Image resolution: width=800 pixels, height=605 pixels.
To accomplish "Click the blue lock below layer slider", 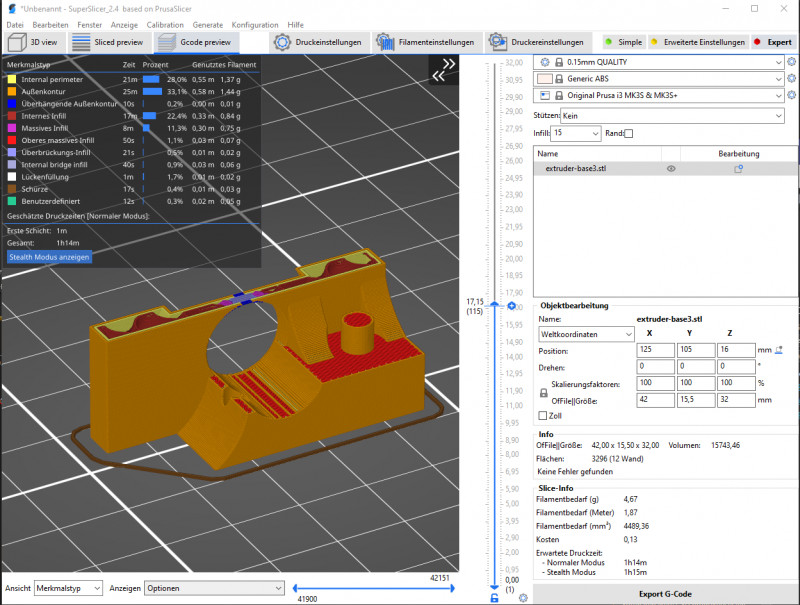I will (x=494, y=597).
